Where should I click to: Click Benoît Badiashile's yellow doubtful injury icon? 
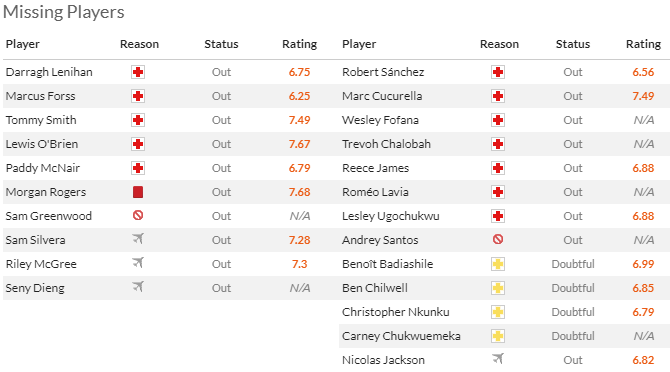point(498,264)
